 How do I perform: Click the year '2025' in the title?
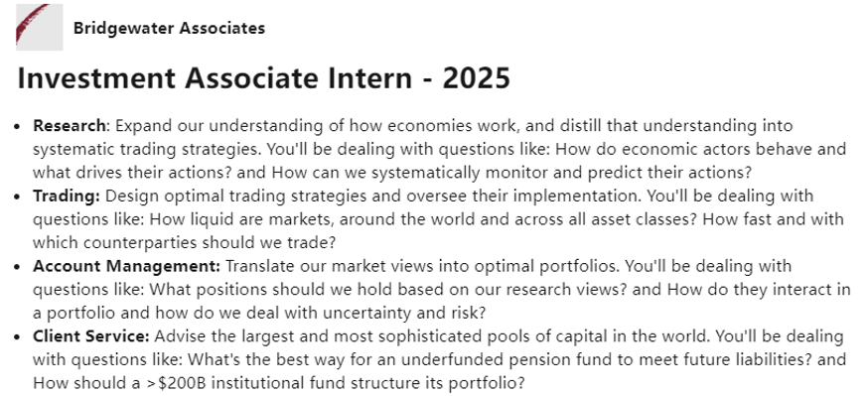pos(476,78)
